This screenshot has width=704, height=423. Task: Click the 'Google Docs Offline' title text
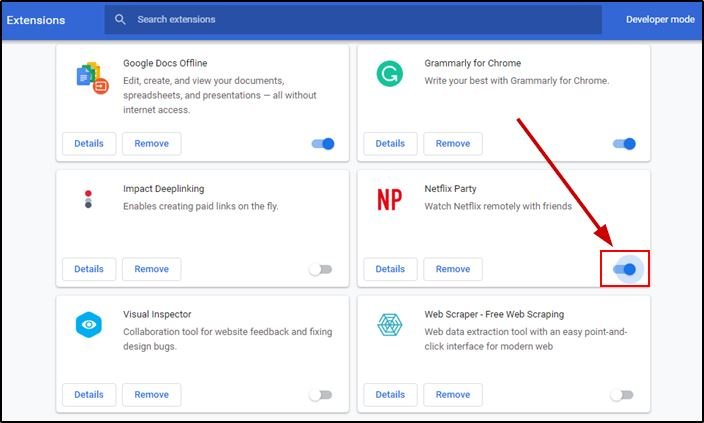coord(165,63)
